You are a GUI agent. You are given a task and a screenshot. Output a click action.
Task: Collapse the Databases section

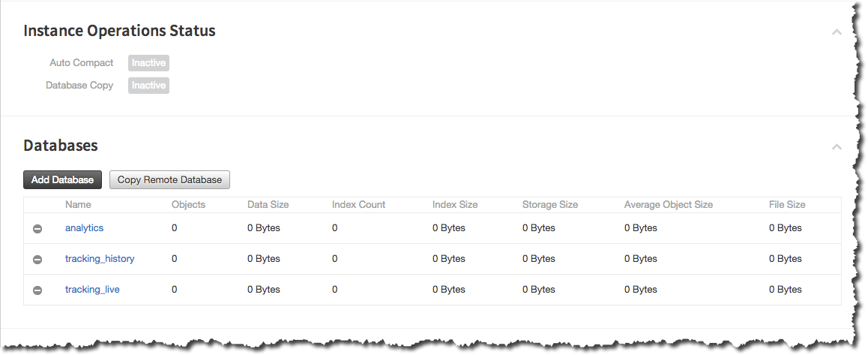pos(837,147)
